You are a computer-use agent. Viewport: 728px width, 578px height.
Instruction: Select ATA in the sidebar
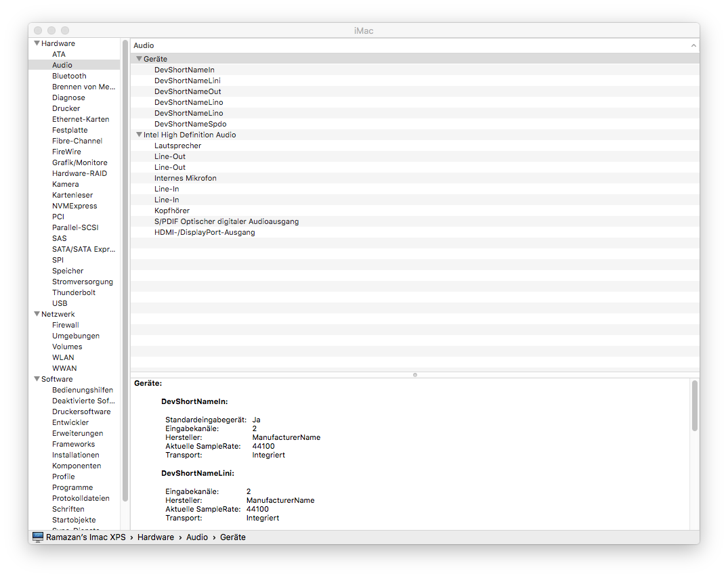coord(59,54)
